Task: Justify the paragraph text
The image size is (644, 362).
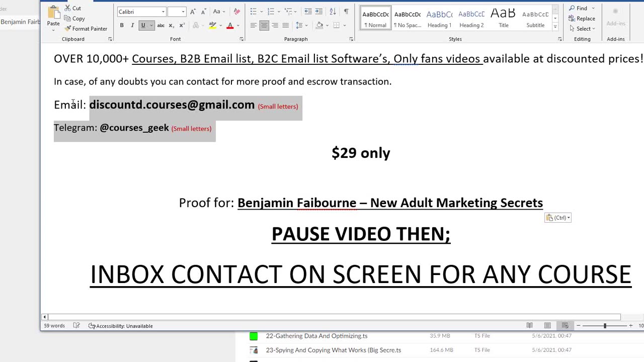Action: pos(286,25)
